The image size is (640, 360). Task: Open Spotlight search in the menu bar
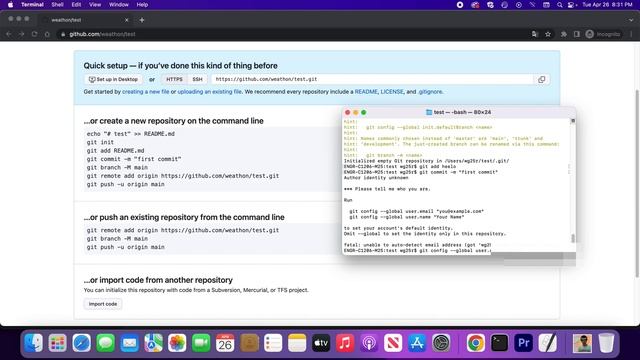(x=560, y=5)
